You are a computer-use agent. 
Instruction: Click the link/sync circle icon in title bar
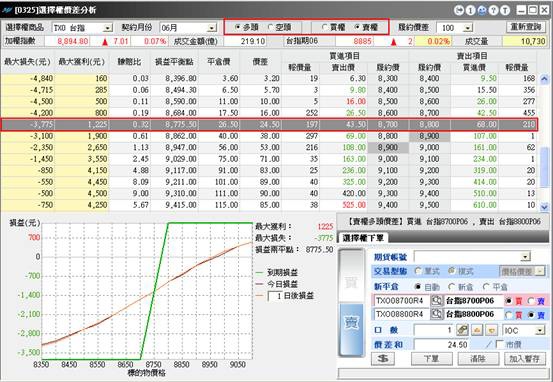pos(459,10)
